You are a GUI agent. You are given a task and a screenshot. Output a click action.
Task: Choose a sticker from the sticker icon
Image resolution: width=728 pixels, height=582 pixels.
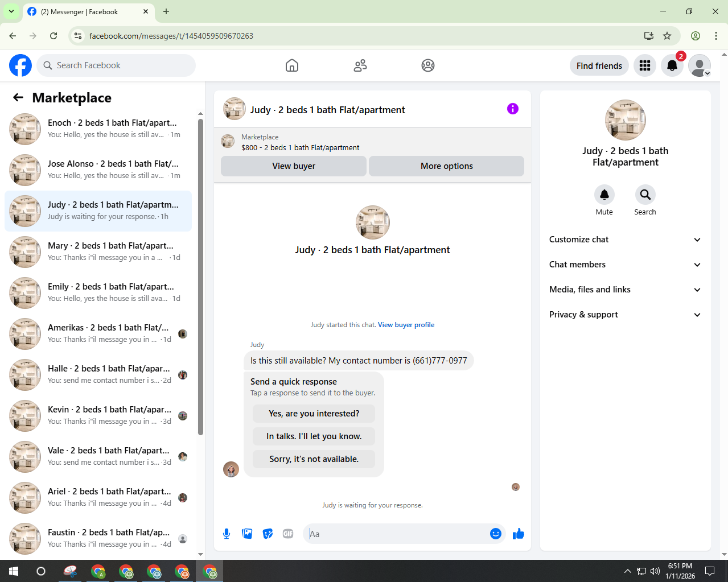tap(268, 534)
